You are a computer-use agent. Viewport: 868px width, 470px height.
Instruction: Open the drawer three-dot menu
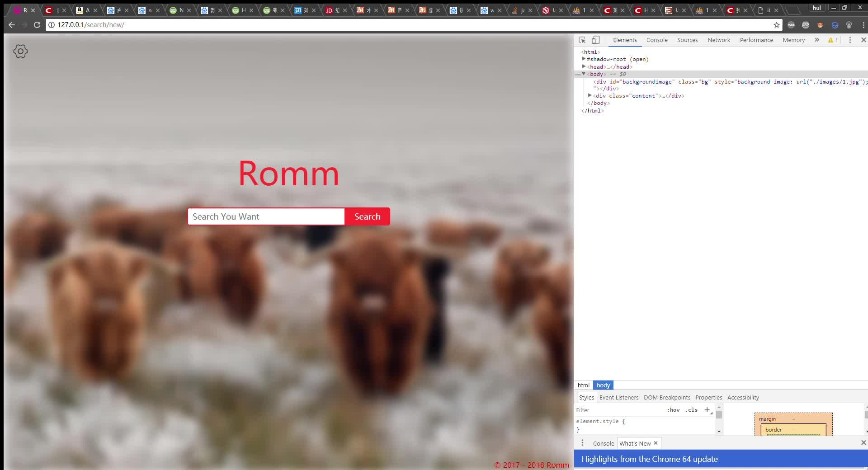pyautogui.click(x=582, y=443)
